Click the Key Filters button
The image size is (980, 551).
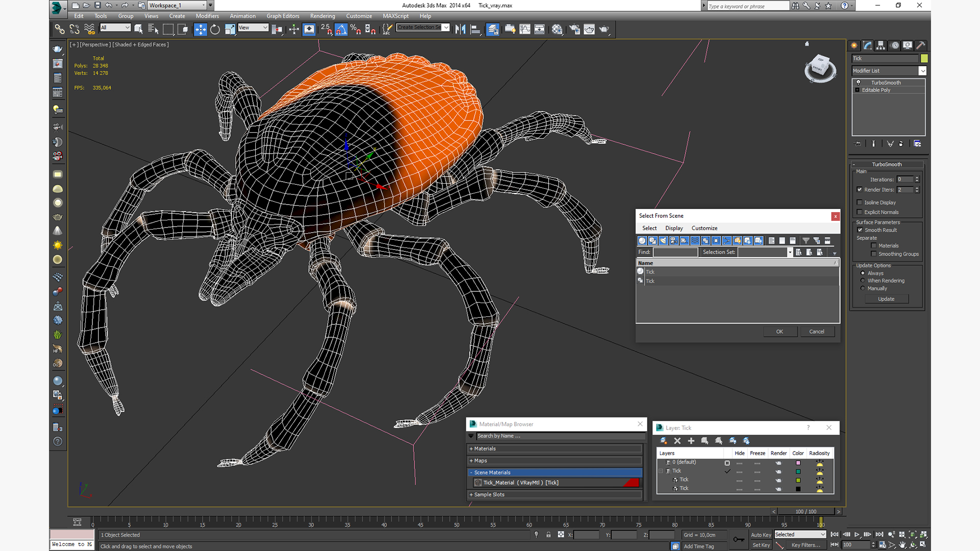805,545
